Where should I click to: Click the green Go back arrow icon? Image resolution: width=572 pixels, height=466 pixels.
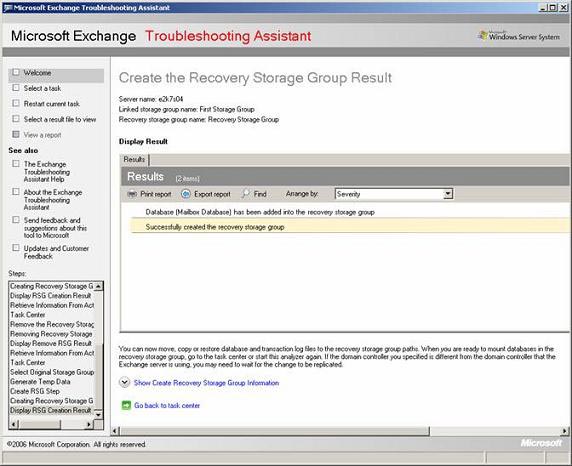pyautogui.click(x=126, y=405)
